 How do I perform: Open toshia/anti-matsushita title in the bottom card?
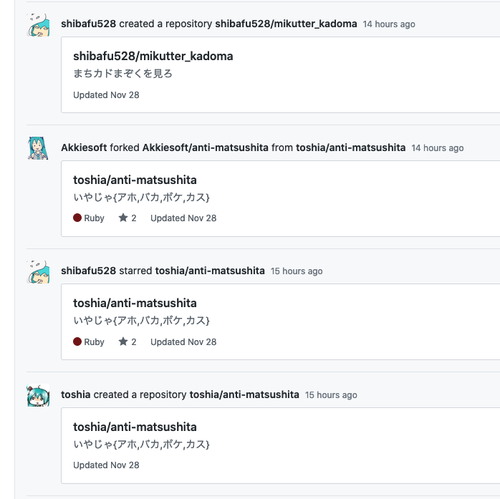pyautogui.click(x=135, y=427)
